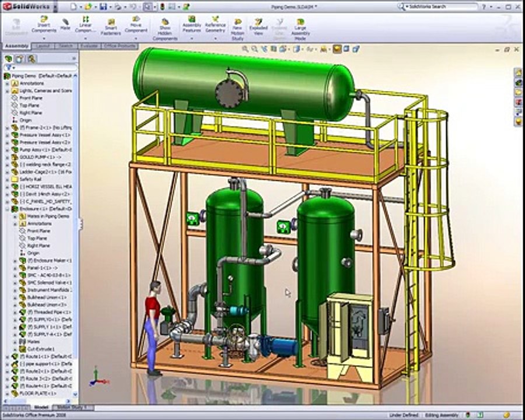
Task: Click the tree filter funnel icon
Action: (9, 68)
